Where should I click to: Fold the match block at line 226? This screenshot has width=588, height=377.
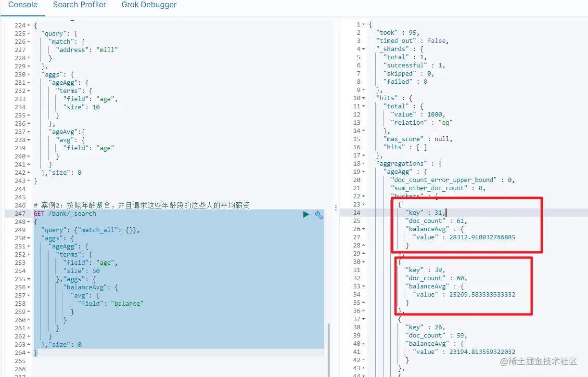pyautogui.click(x=28, y=42)
